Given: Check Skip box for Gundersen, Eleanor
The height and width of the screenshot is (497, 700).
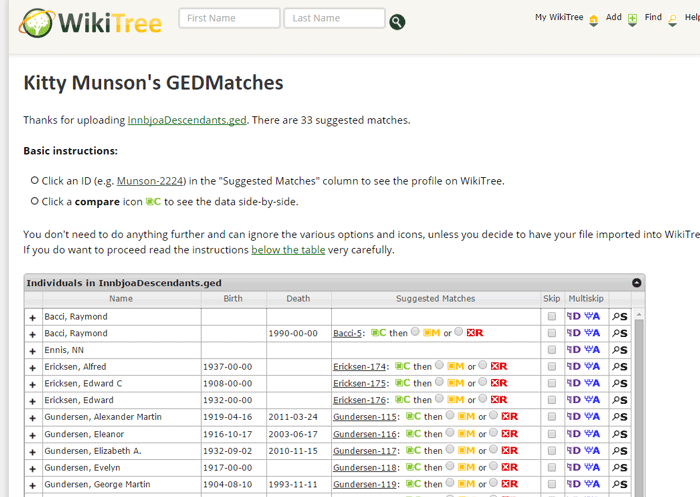Looking at the screenshot, I should [x=552, y=434].
